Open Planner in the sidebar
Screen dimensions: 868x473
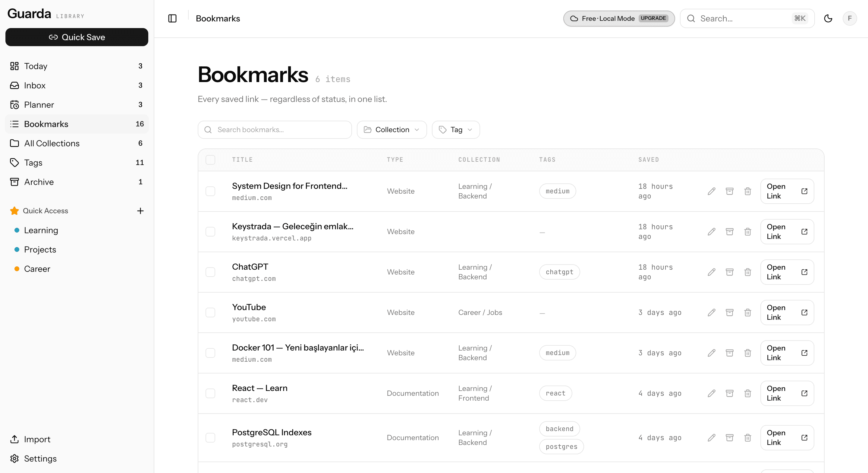pos(77,105)
